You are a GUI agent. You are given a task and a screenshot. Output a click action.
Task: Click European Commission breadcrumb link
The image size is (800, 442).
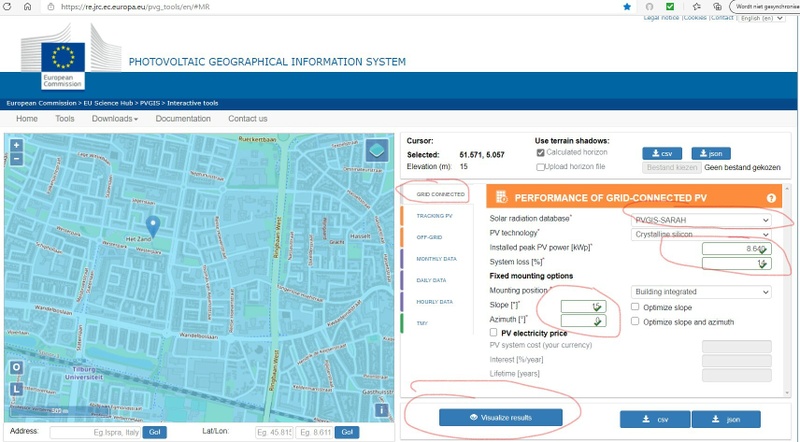[x=41, y=103]
